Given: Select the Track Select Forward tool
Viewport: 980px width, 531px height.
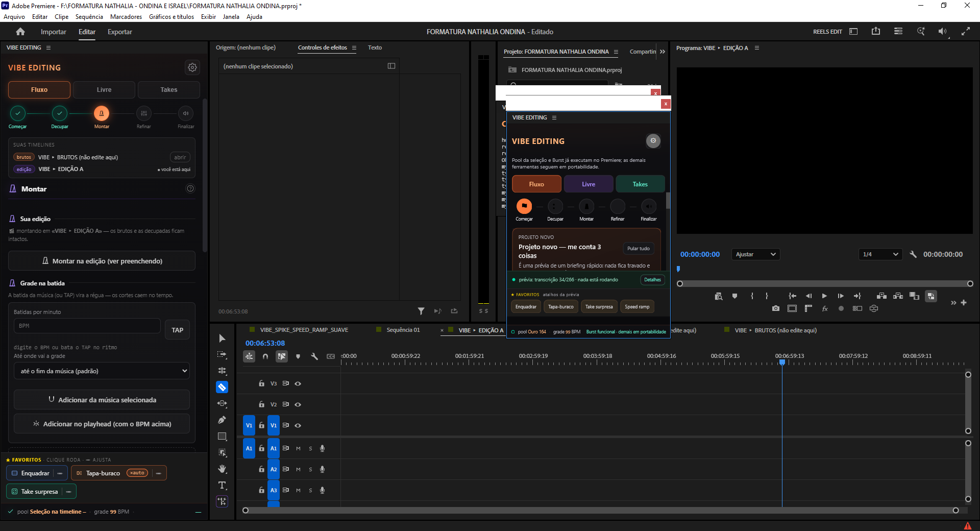Looking at the screenshot, I should 222,354.
